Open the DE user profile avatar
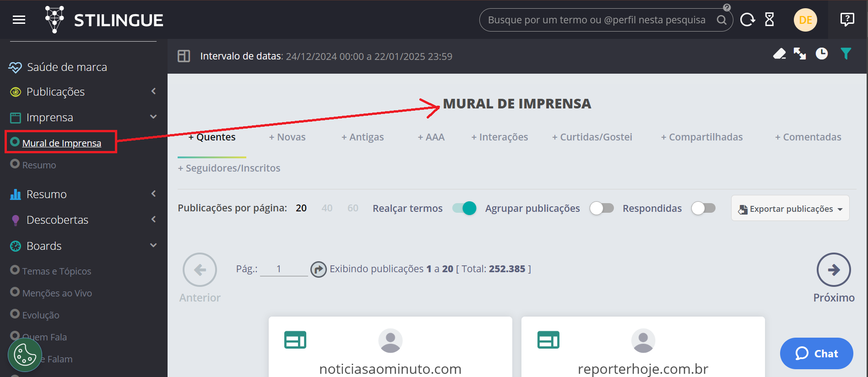 805,20
